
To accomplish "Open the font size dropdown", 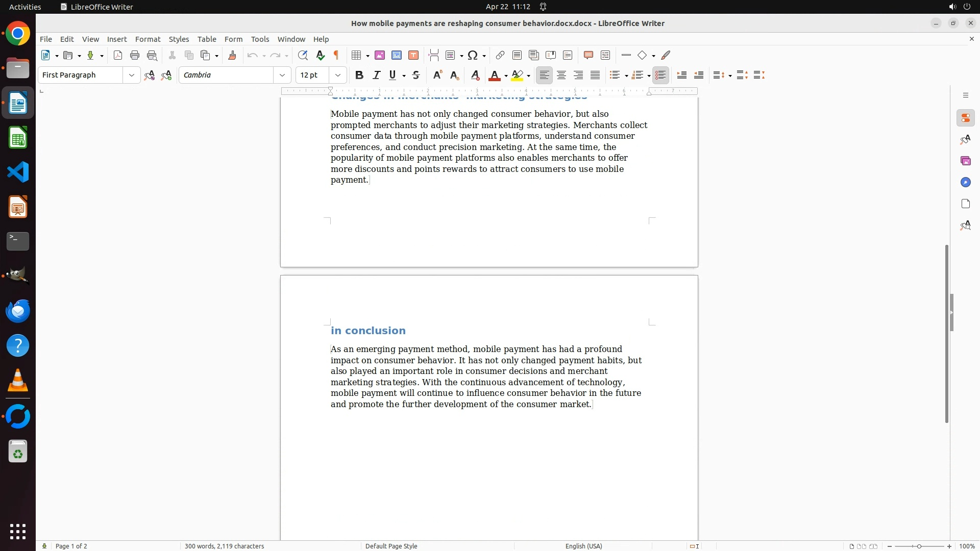I will [338, 76].
